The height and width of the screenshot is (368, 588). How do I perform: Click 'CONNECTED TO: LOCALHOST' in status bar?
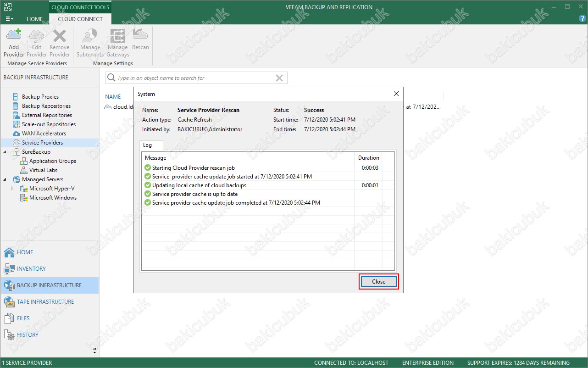[x=351, y=363]
